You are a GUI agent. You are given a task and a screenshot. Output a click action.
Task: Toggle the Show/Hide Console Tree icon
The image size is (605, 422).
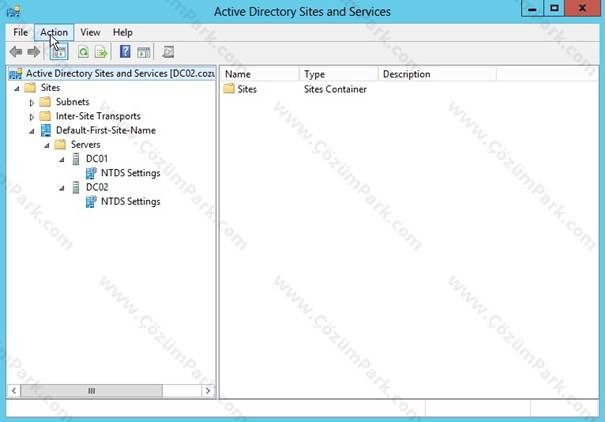pos(59,52)
